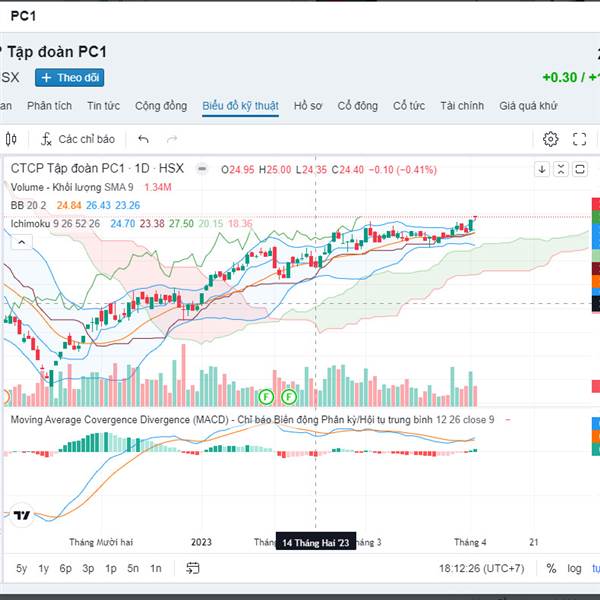Select the BB 20 2 indicator legend
The image size is (600, 600).
[28, 205]
